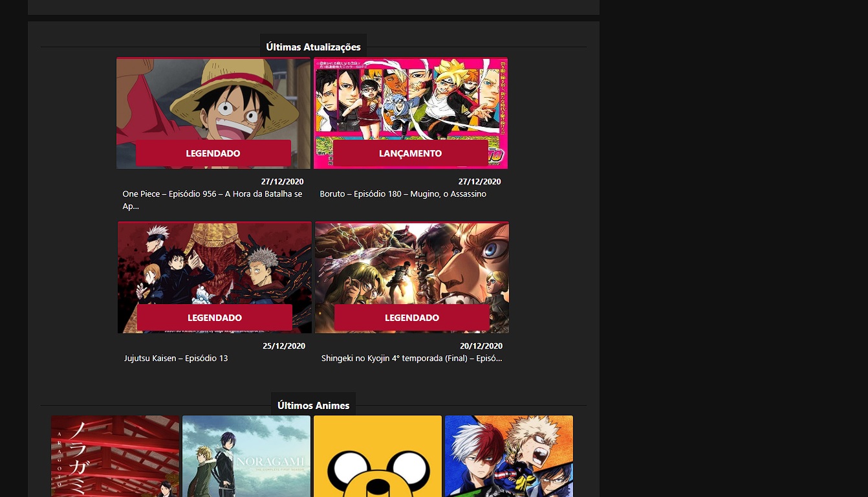
Task: Click LEGENDADO button on One Piece card
Action: point(213,153)
